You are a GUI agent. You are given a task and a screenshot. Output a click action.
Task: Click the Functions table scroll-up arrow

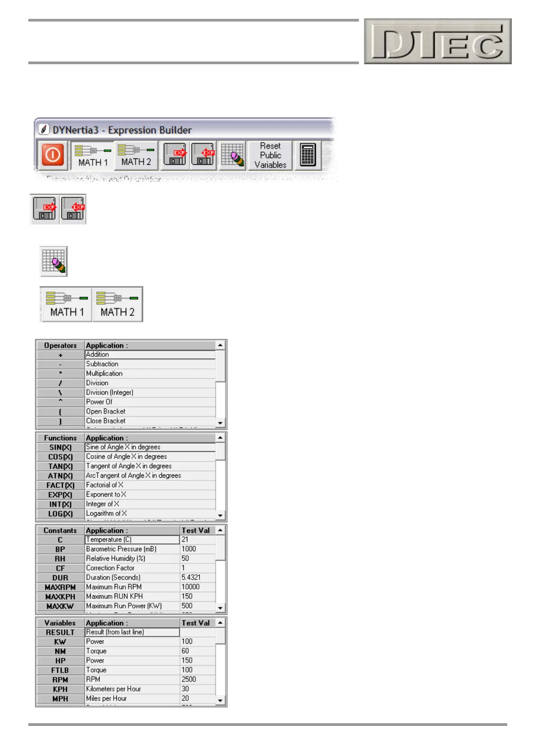click(x=220, y=438)
